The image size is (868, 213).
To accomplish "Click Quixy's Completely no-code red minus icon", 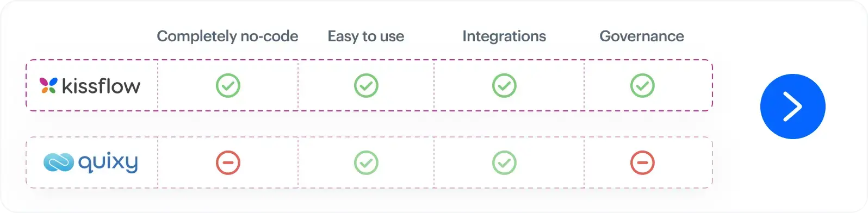I will pyautogui.click(x=228, y=162).
